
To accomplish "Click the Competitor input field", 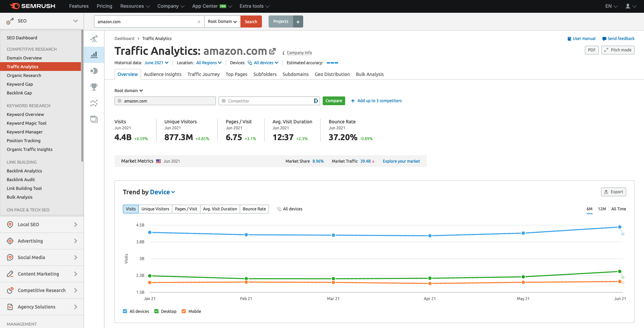I will click(x=269, y=101).
